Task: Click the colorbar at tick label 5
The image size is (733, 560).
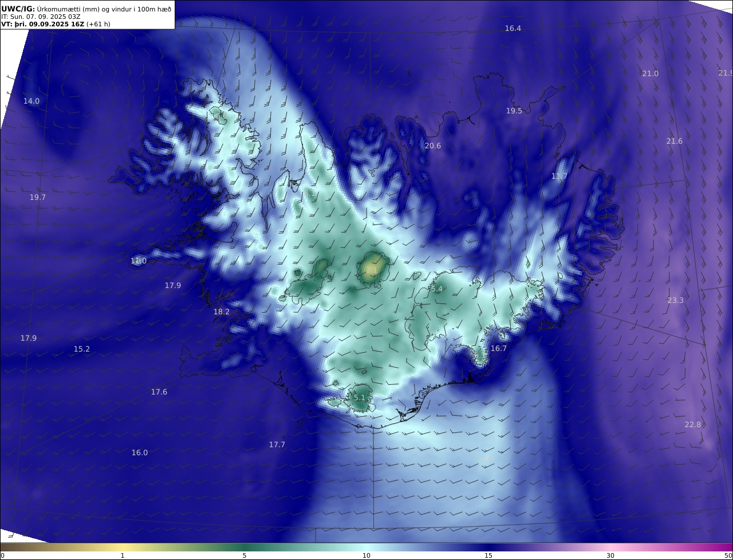Action: pyautogui.click(x=245, y=555)
